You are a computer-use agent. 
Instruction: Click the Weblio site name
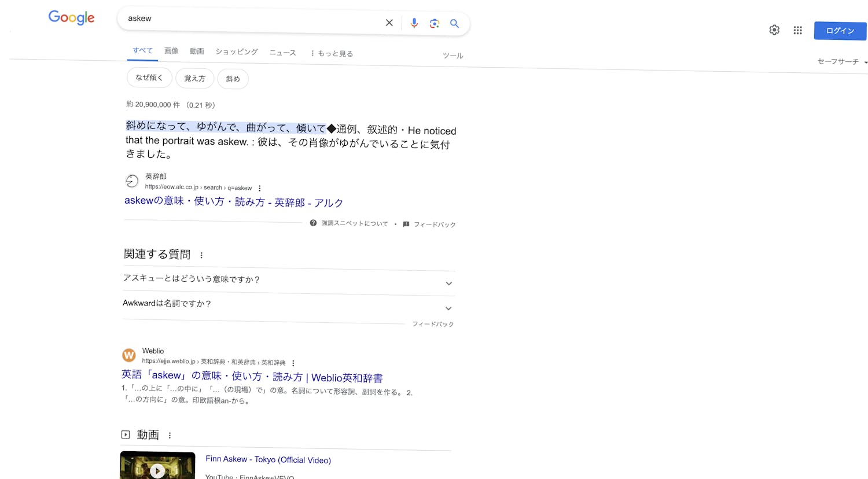click(153, 351)
